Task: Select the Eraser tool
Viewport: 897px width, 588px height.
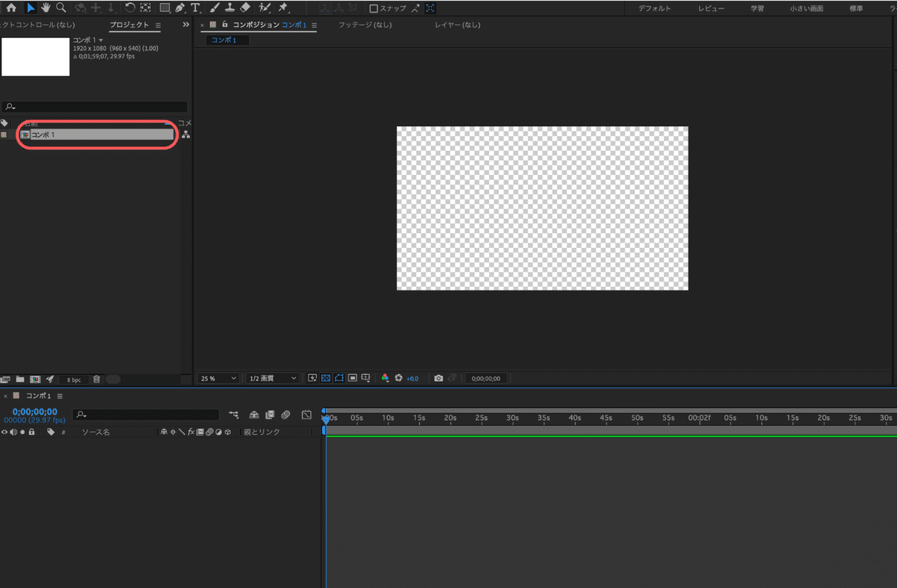Action: (245, 7)
